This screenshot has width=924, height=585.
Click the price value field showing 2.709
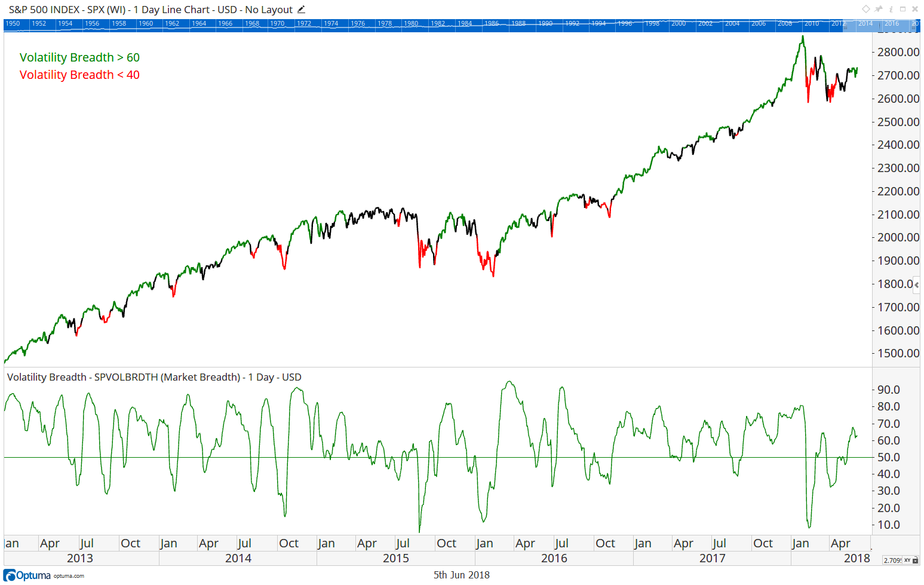(892, 561)
